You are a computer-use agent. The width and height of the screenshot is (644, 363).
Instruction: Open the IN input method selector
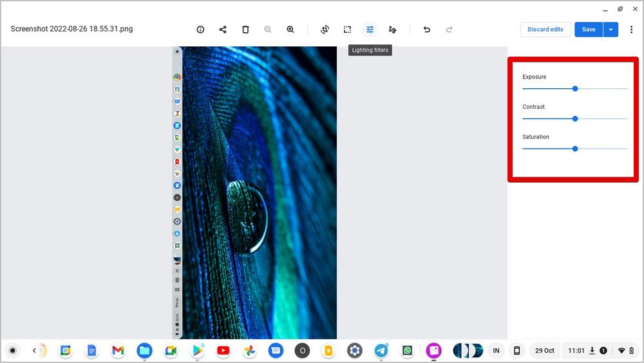pos(496,351)
